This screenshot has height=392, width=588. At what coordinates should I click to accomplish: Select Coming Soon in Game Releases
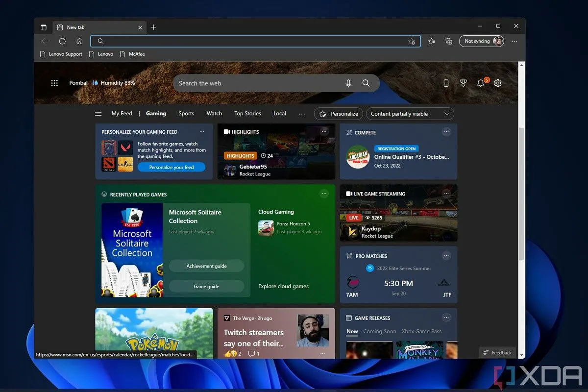pyautogui.click(x=380, y=332)
